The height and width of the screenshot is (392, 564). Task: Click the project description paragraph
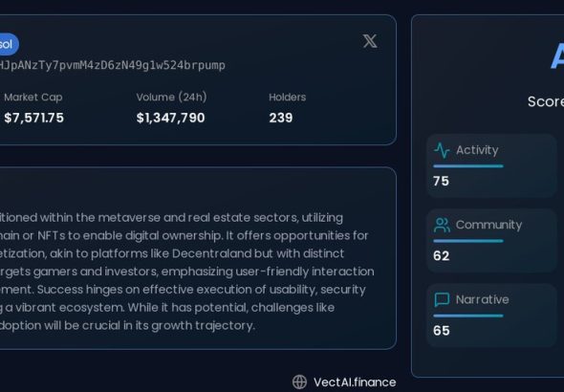point(187,272)
